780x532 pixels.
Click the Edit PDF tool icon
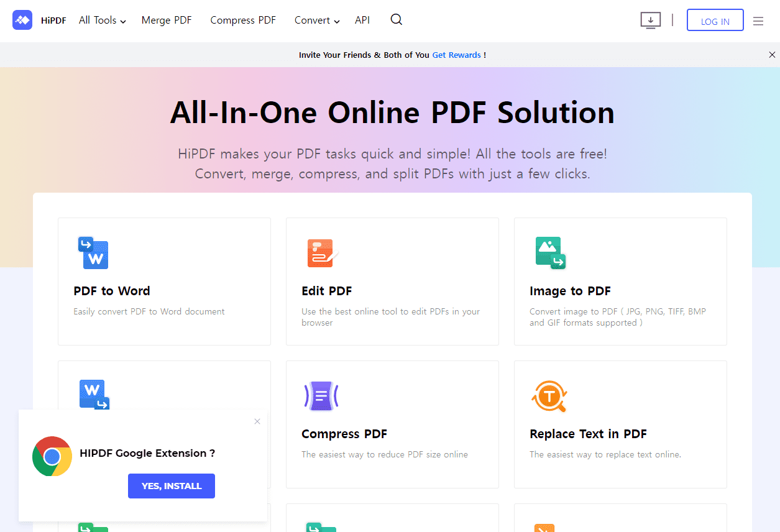[x=321, y=253]
